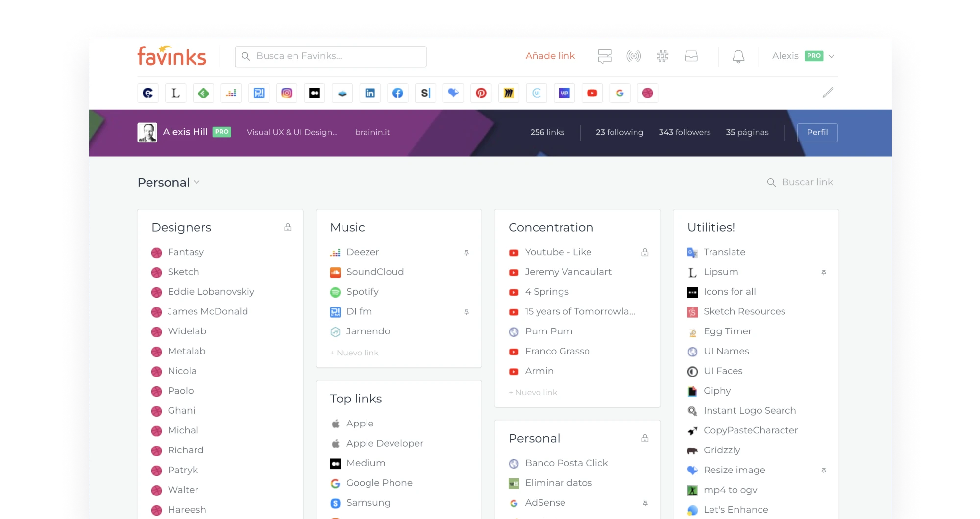980x519 pixels.
Task: Click the broadcast signal icon in header
Action: point(634,56)
